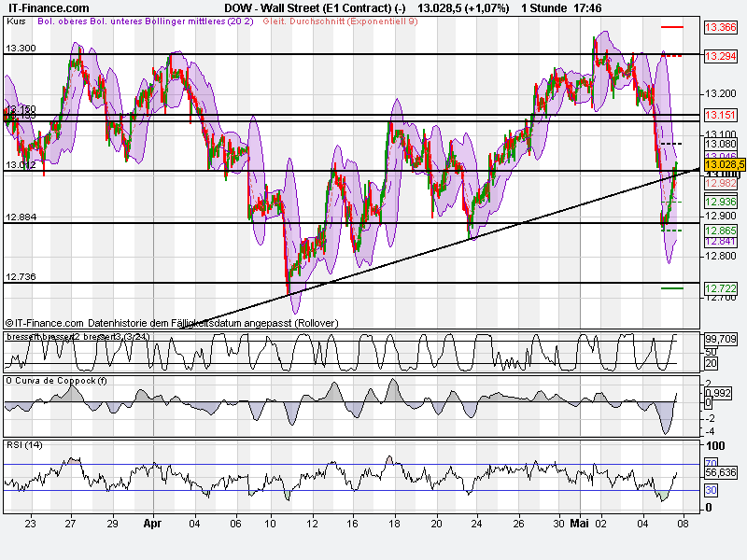Click the Gleit. Durchschnitt (Exponentiell 9) legend
The image size is (747, 560).
point(340,21)
